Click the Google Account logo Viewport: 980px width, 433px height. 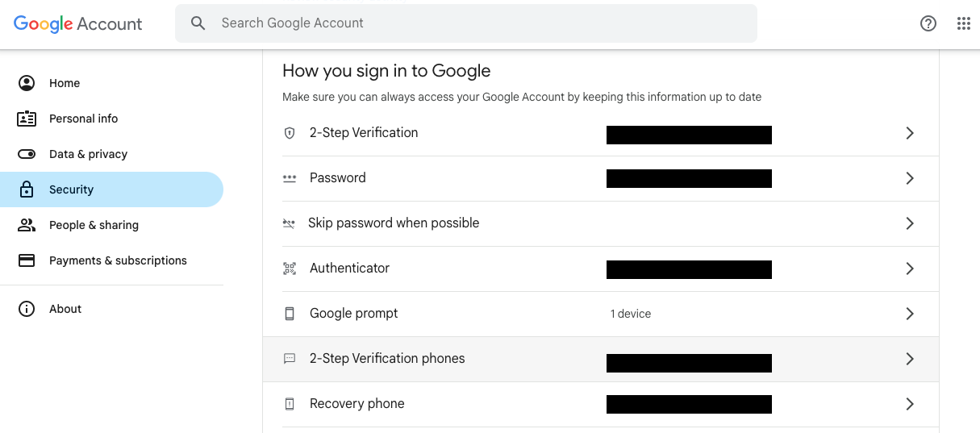78,23
